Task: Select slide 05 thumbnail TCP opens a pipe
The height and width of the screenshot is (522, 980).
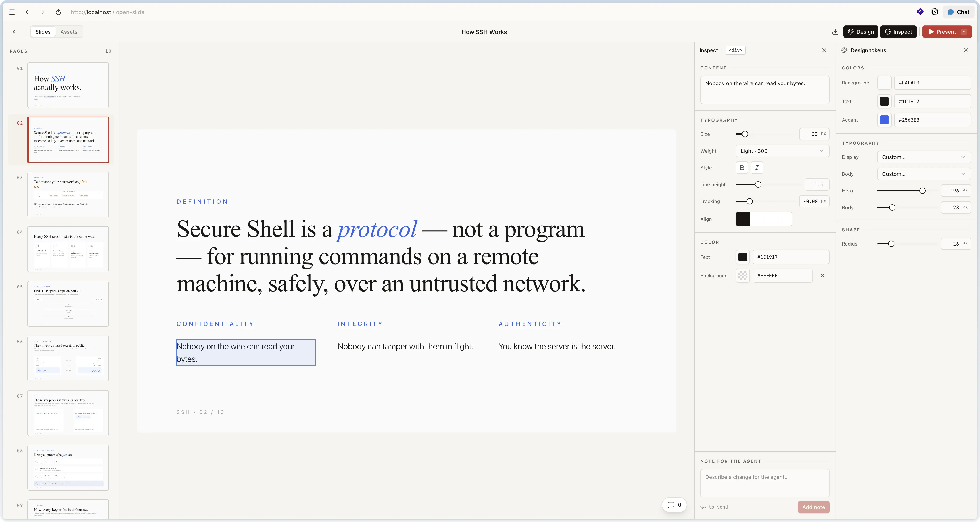Action: (68, 304)
